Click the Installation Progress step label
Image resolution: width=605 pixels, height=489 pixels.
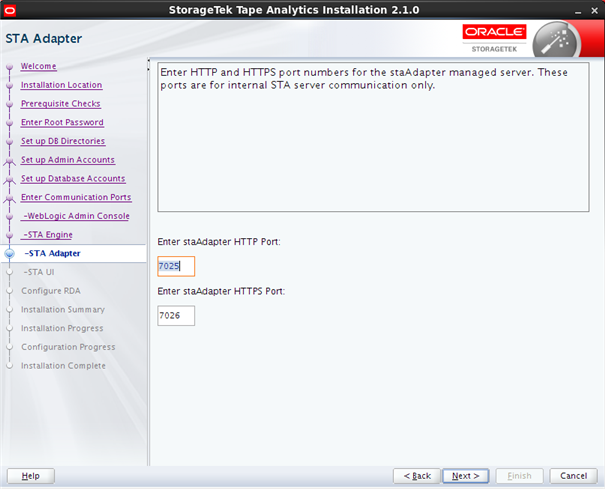pyautogui.click(x=62, y=328)
